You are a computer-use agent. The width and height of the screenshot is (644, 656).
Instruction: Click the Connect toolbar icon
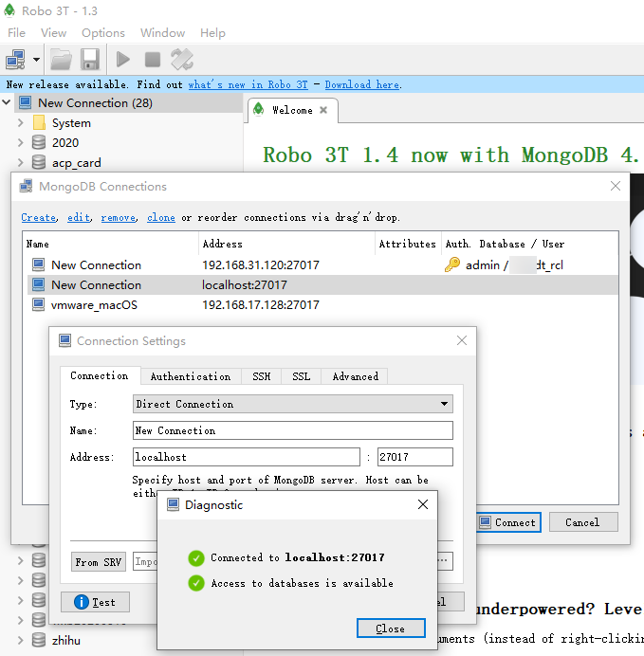(x=15, y=60)
